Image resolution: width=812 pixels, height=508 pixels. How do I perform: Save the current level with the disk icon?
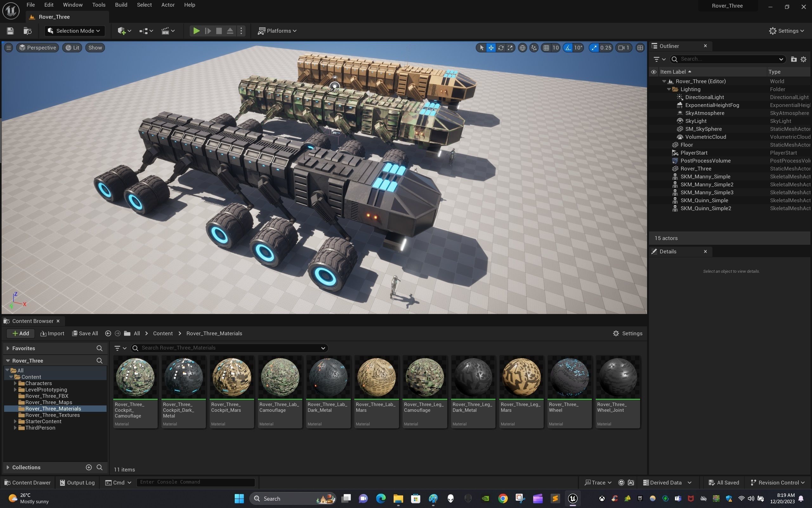click(x=10, y=31)
